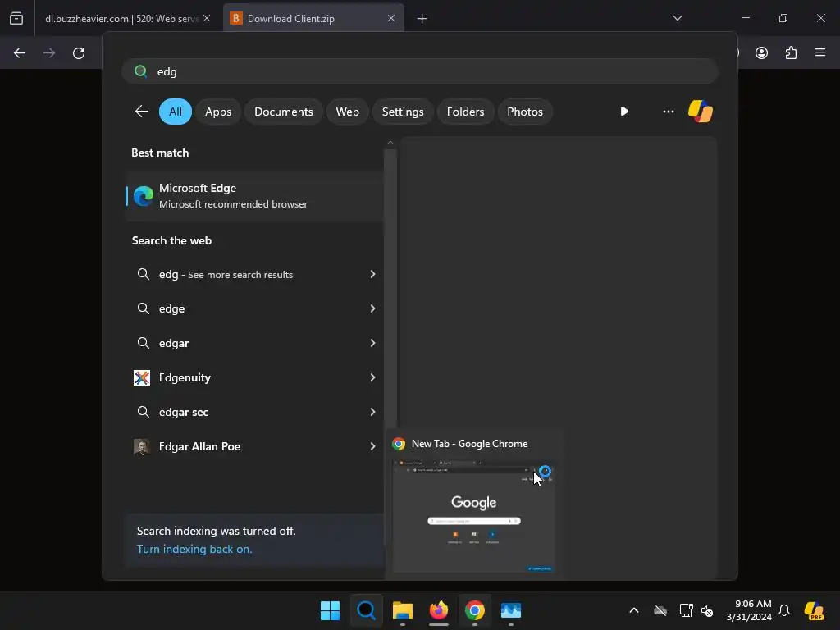Open the browser account profile icon
The height and width of the screenshot is (630, 840).
coord(761,52)
